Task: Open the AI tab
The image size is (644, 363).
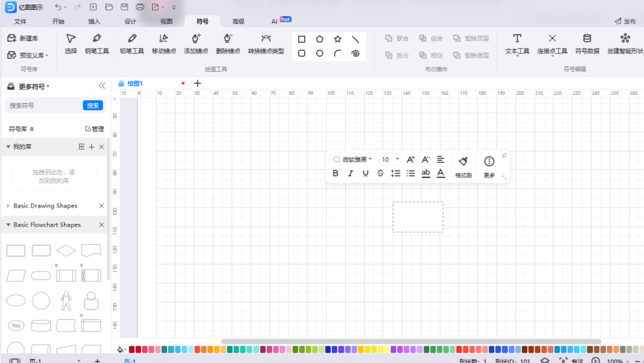Action: [274, 22]
